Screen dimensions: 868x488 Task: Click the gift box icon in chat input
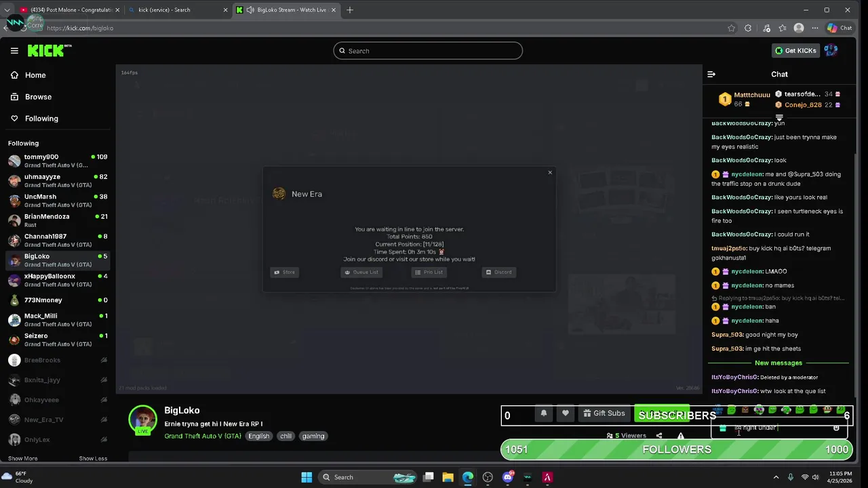[x=723, y=428]
